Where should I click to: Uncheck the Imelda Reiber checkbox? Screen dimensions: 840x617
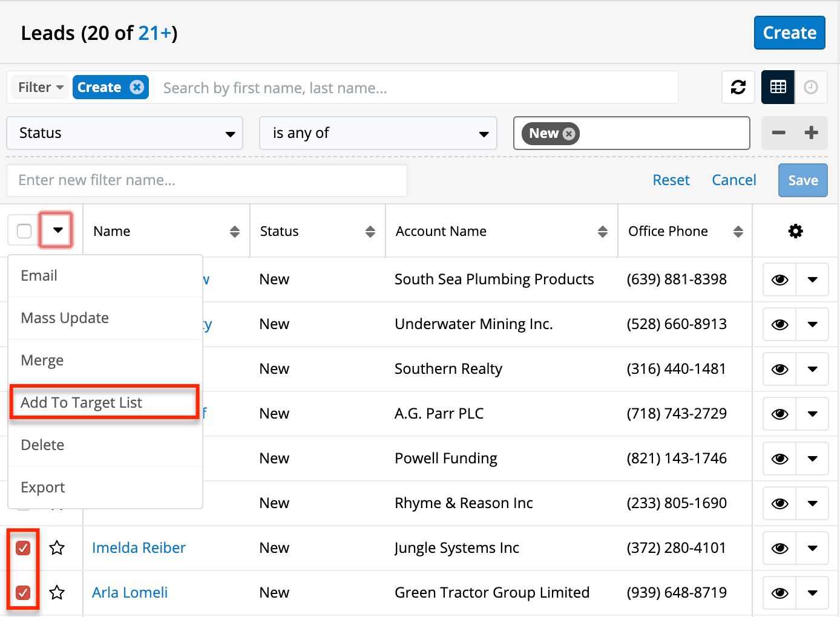coord(23,548)
